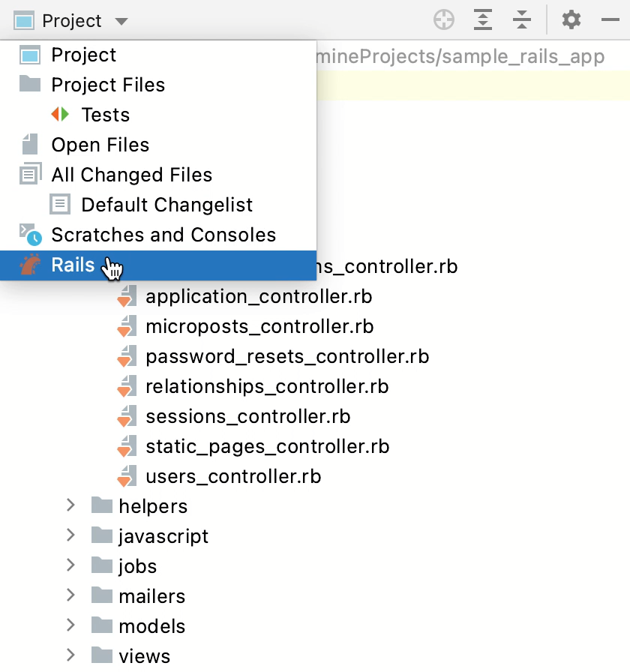Hide the tool window with minus icon
Screen dimensions: 630x672
point(610,20)
